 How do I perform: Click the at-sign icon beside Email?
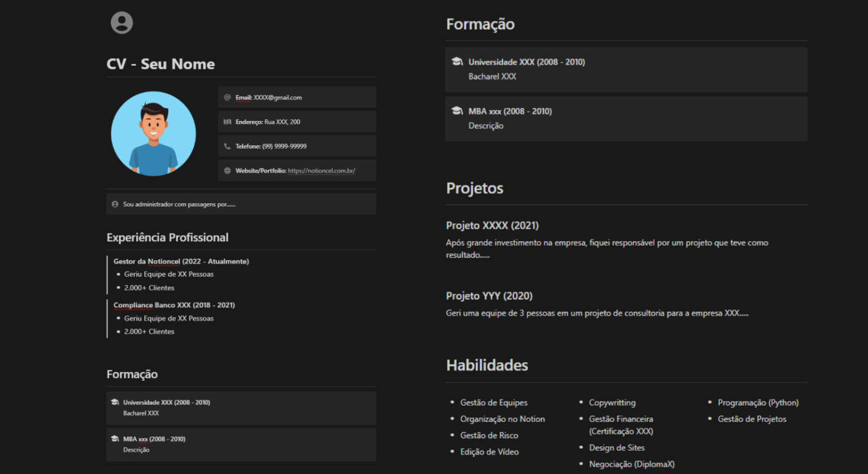coord(227,97)
